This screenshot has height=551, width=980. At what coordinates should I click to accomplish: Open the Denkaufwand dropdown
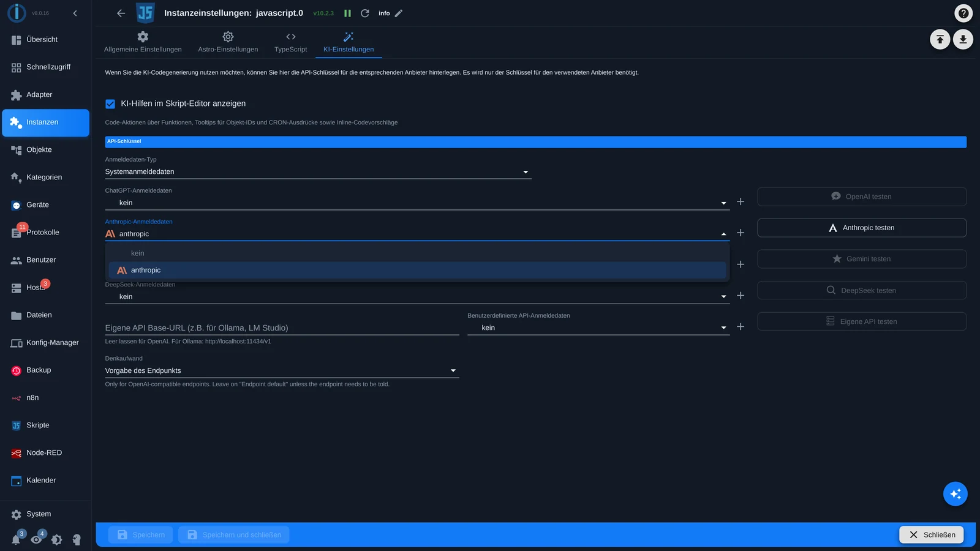[282, 370]
